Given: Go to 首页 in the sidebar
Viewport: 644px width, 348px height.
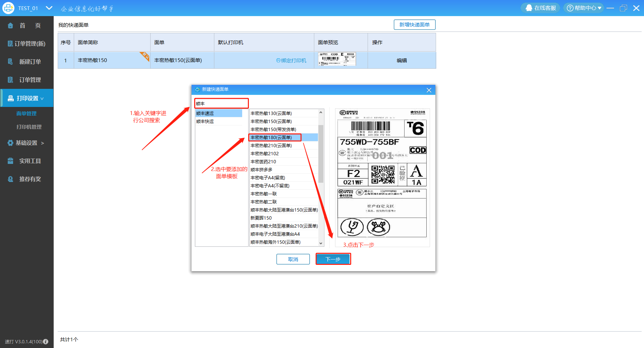Looking at the screenshot, I should [27, 25].
